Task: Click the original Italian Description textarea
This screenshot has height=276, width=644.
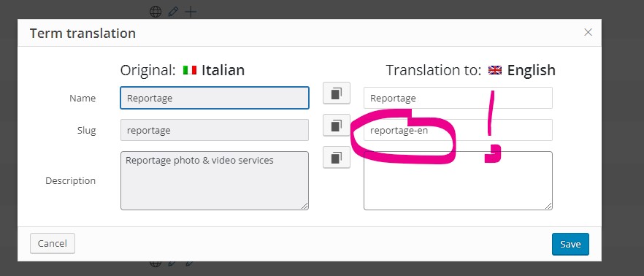Action: click(x=215, y=181)
